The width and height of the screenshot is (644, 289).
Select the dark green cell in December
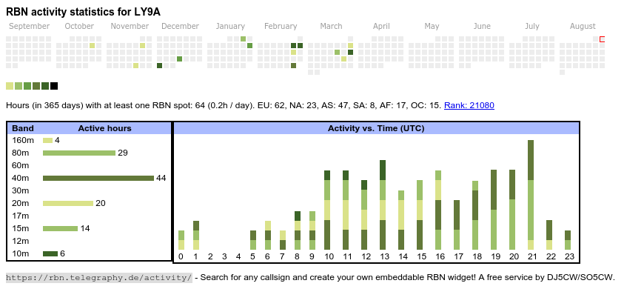tap(159, 65)
